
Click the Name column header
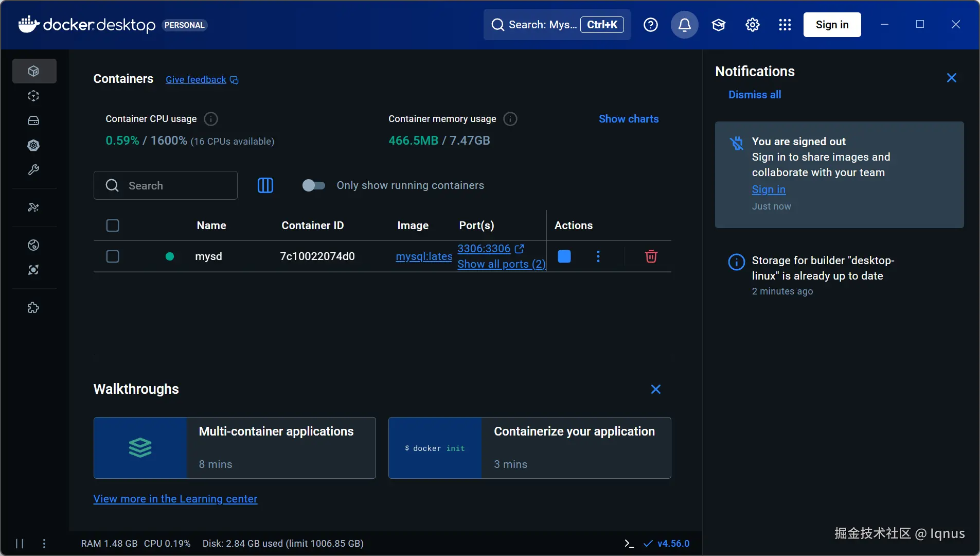[x=211, y=225]
